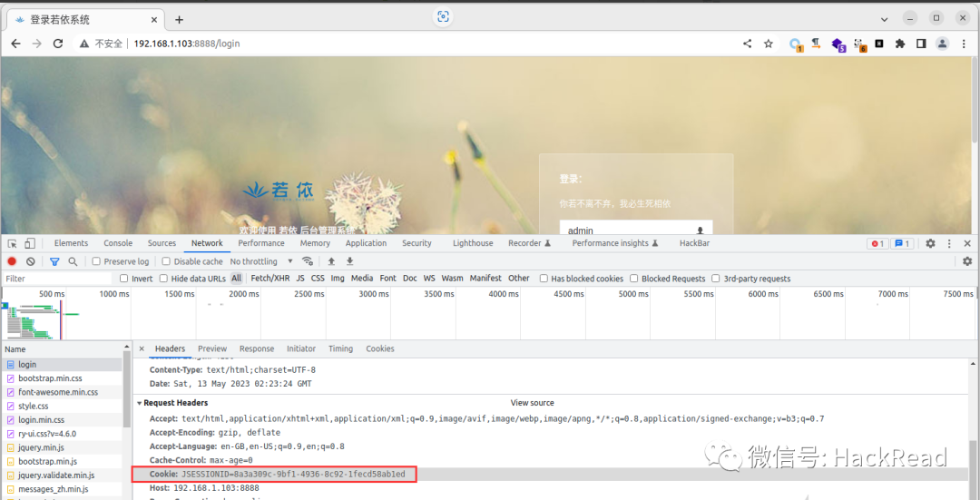Viewport: 980px width, 500px height.
Task: Check the Invert filter option
Action: 123,279
